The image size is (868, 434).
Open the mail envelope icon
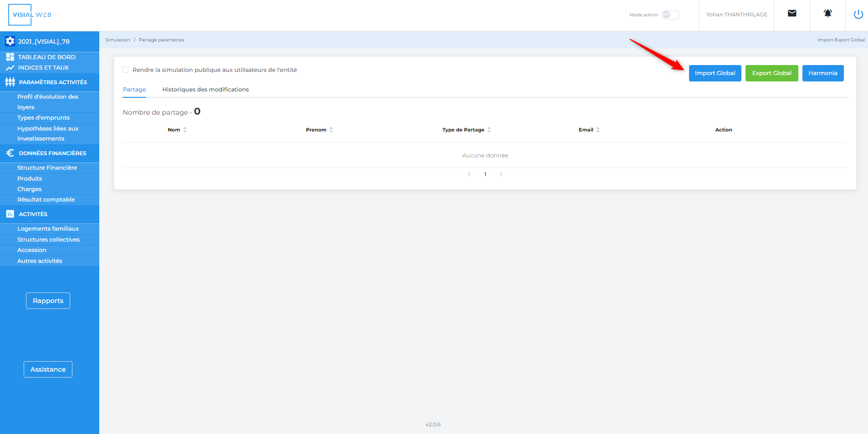pyautogui.click(x=792, y=14)
